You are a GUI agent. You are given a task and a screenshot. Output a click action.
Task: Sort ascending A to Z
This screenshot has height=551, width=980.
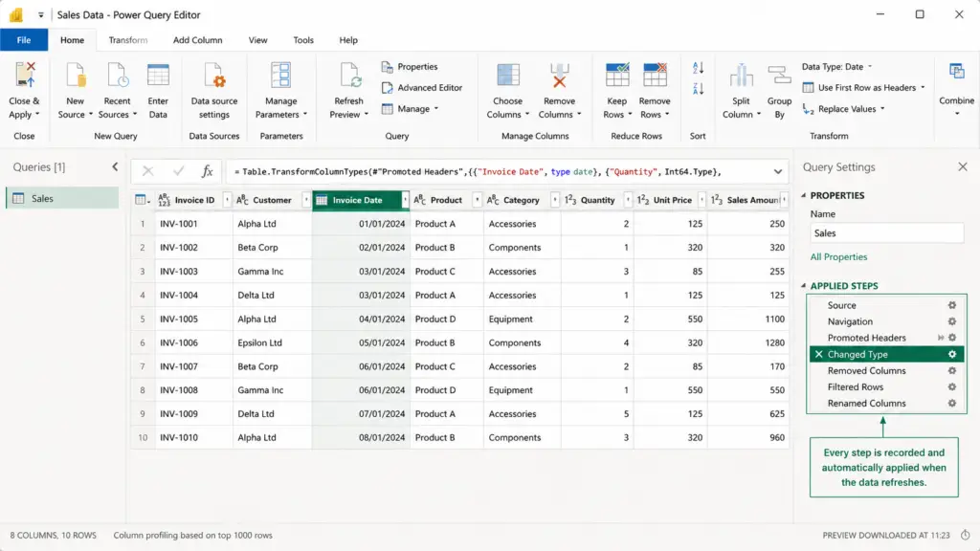(x=698, y=68)
